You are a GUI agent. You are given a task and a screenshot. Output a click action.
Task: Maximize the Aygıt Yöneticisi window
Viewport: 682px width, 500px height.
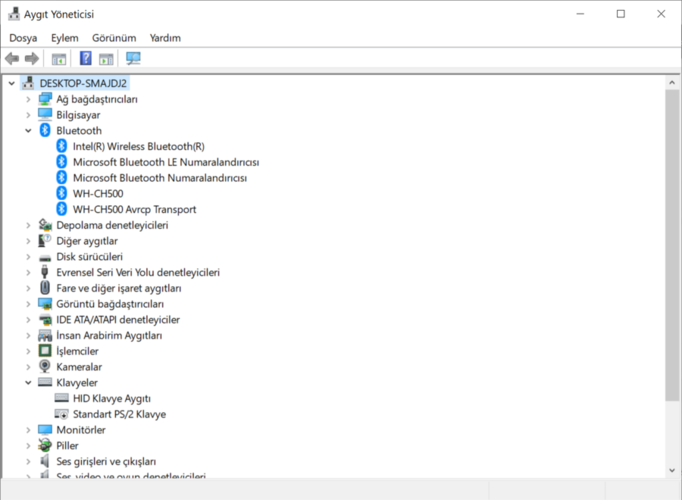click(x=621, y=14)
